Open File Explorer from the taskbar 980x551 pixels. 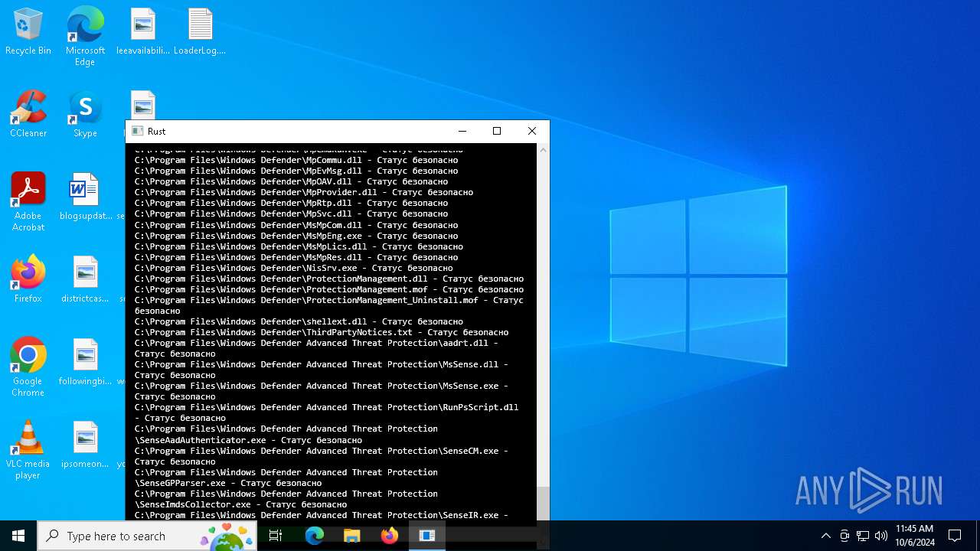tap(351, 536)
